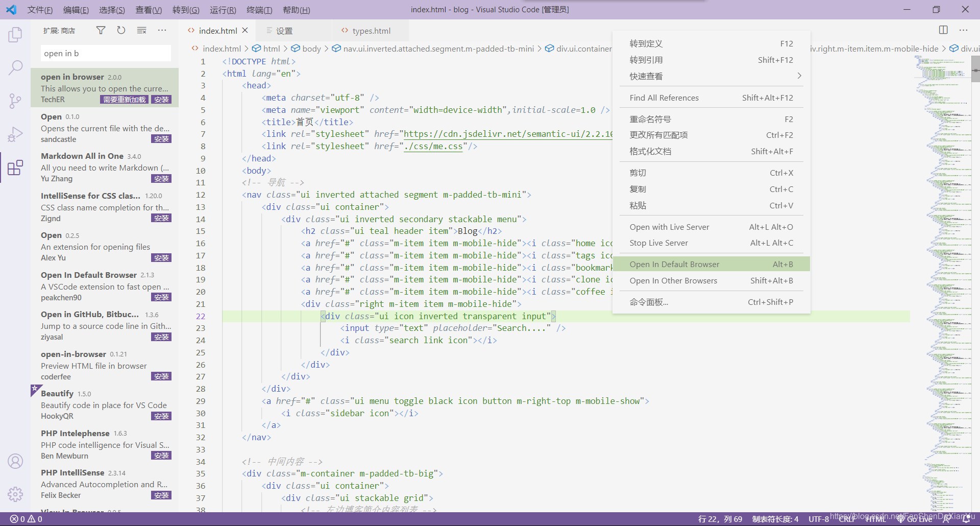
Task: Choose 粘贴 from context menu
Action: point(711,206)
